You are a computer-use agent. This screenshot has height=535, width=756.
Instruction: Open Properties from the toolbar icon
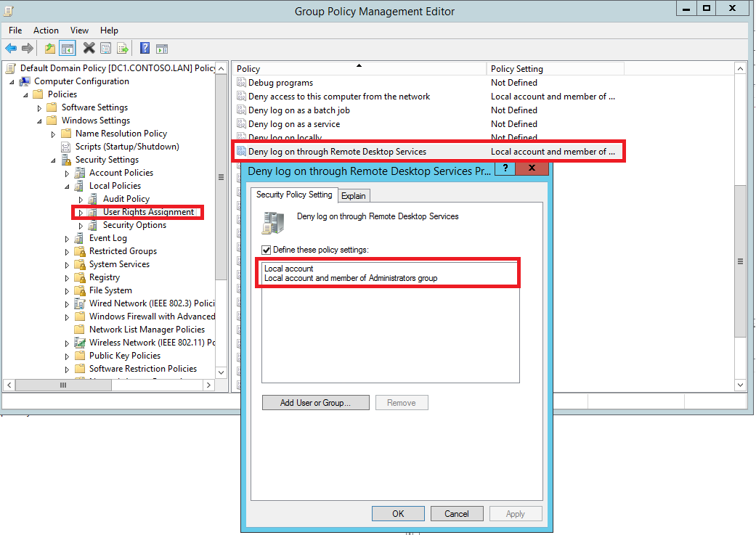point(106,49)
